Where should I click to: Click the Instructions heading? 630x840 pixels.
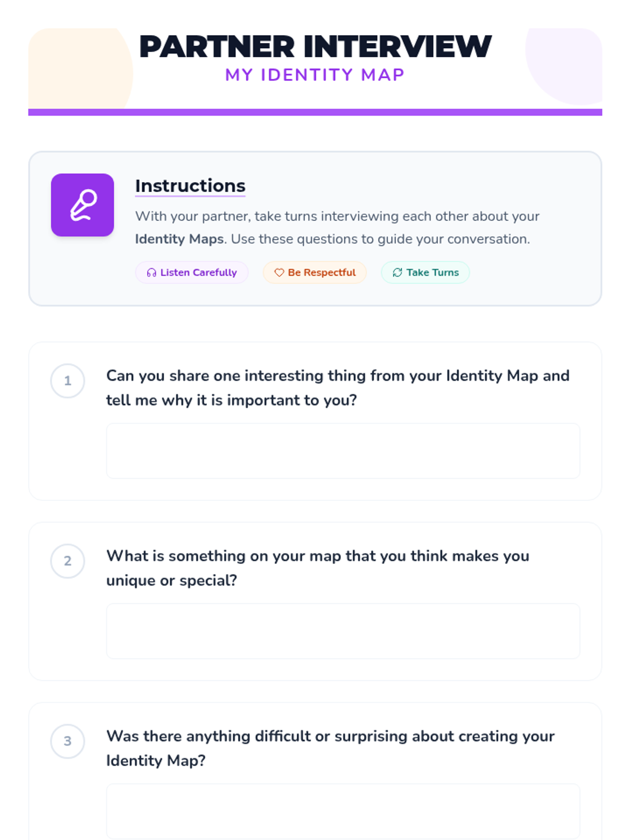point(190,186)
